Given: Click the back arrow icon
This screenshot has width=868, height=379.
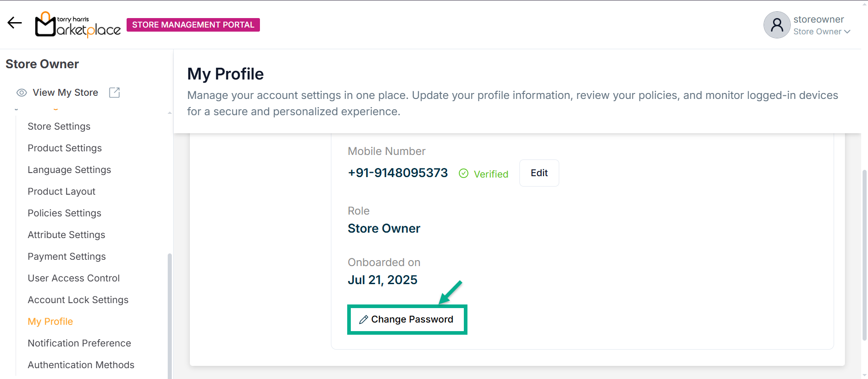Looking at the screenshot, I should click(14, 23).
